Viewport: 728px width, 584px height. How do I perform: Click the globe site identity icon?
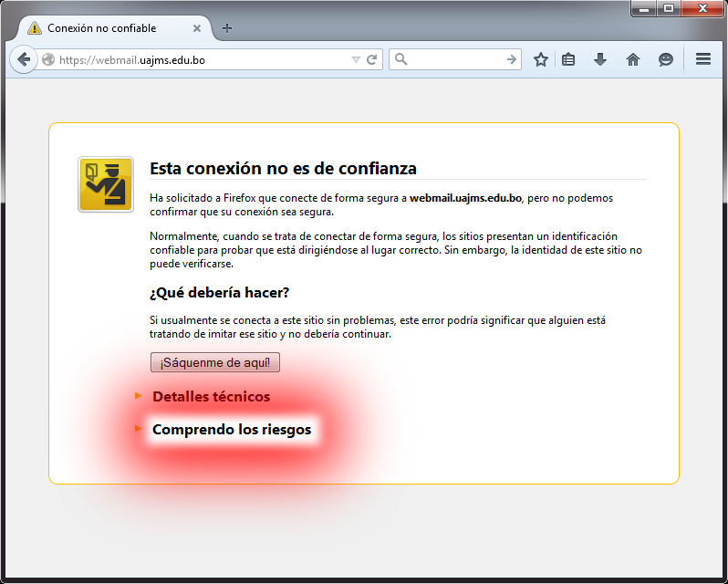(x=49, y=60)
